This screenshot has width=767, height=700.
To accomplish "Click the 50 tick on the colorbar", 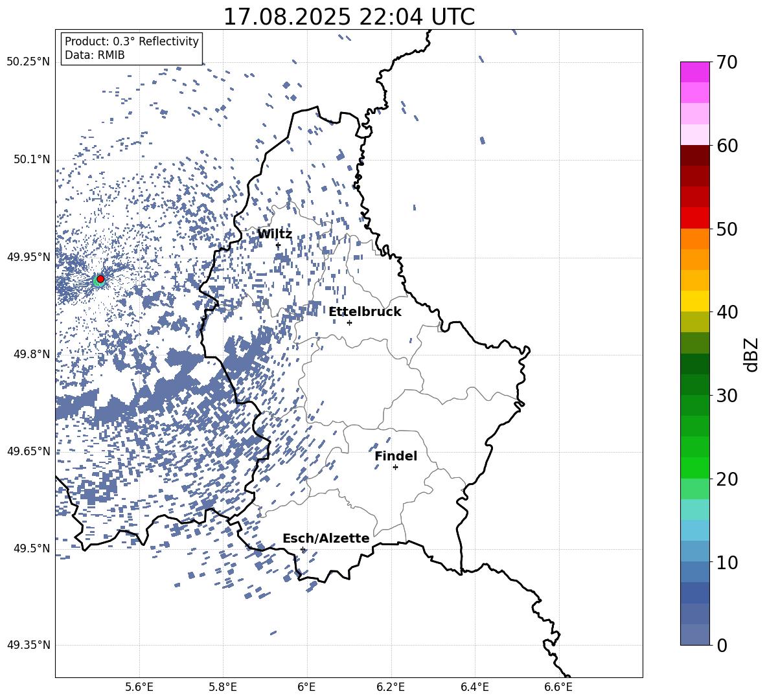I will pyautogui.click(x=727, y=229).
